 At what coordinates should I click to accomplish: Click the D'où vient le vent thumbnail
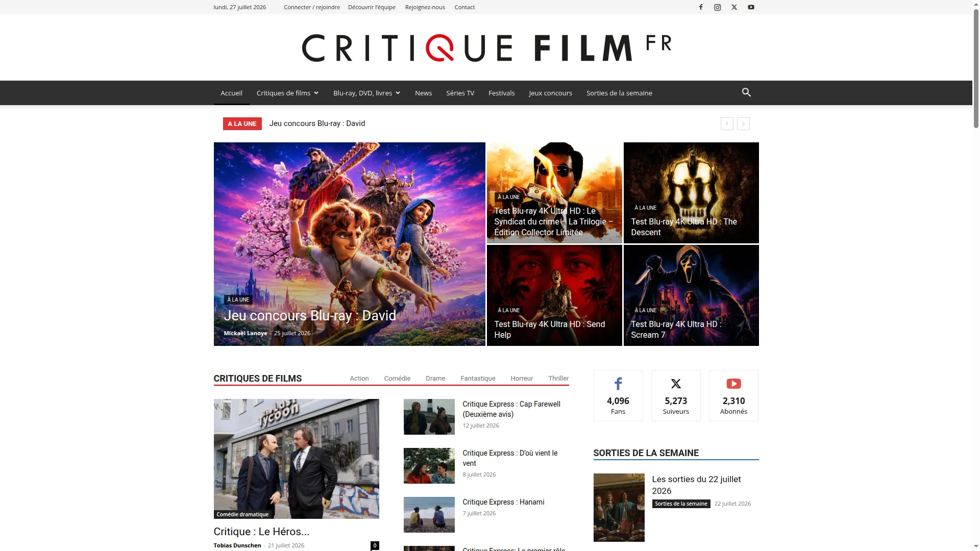point(429,466)
